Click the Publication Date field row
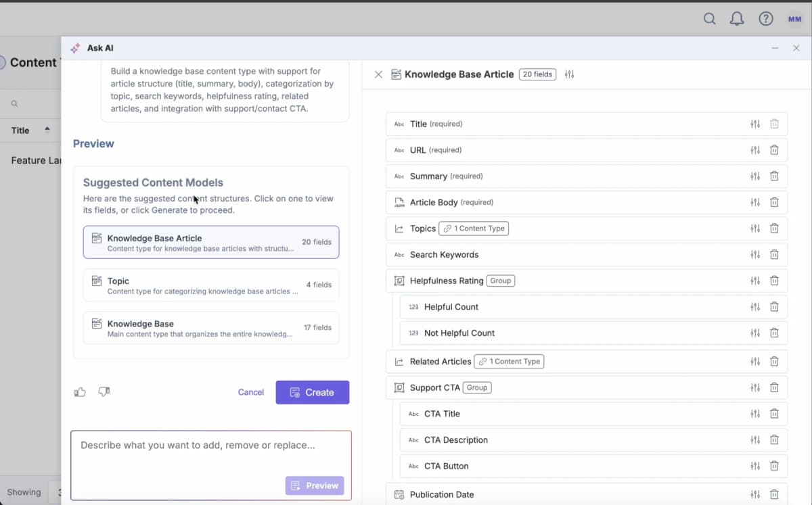 pos(587,494)
